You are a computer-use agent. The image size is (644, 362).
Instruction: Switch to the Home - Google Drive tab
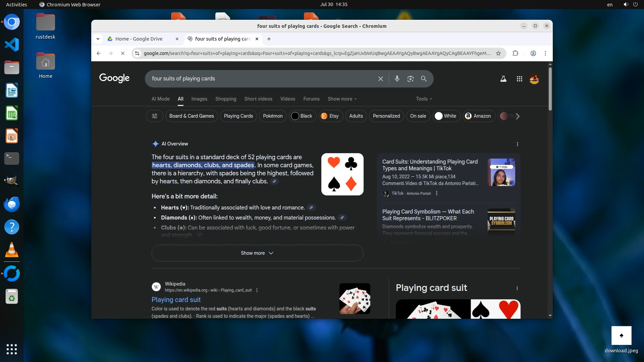(x=139, y=39)
